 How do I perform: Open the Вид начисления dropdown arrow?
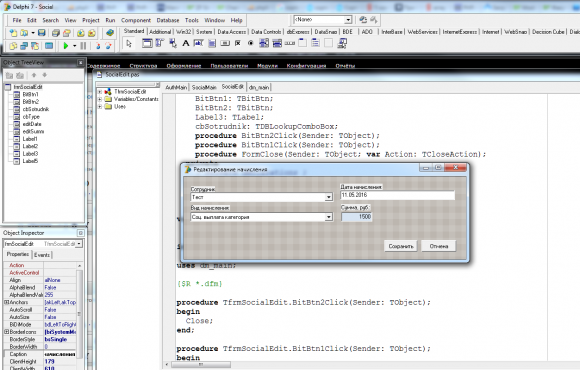(x=328, y=217)
